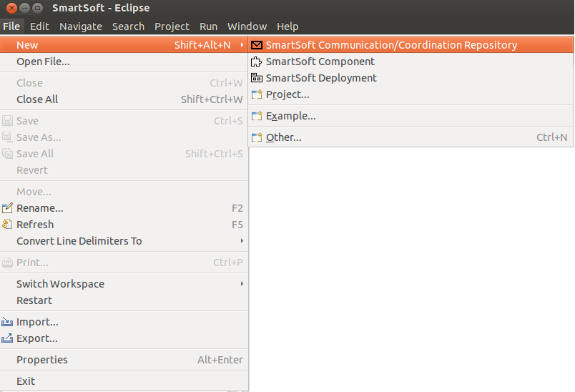Open the Help menu
Image resolution: width=575 pixels, height=392 pixels.
(287, 26)
